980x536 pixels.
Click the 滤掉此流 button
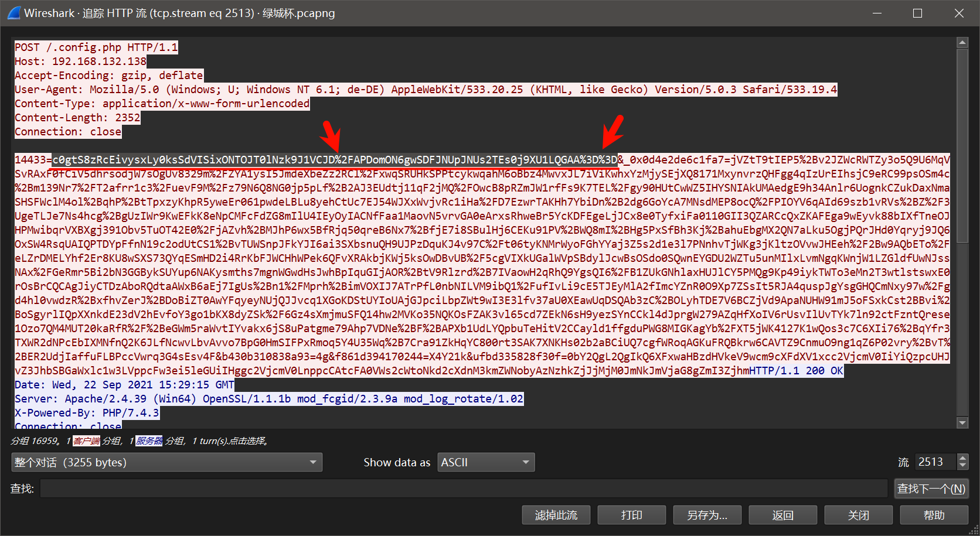pyautogui.click(x=556, y=515)
